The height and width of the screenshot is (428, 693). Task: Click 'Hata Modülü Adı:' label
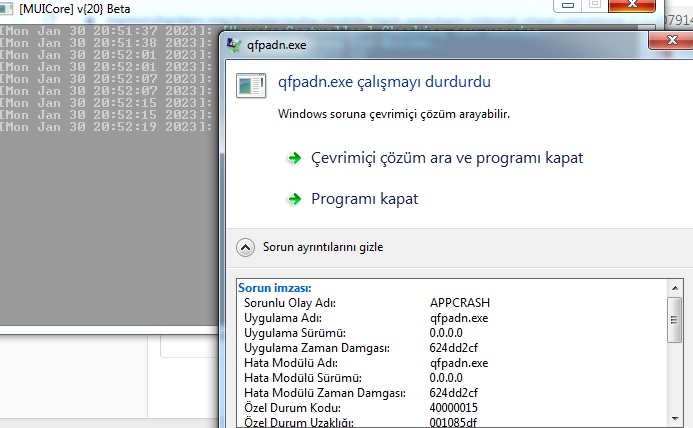point(291,363)
